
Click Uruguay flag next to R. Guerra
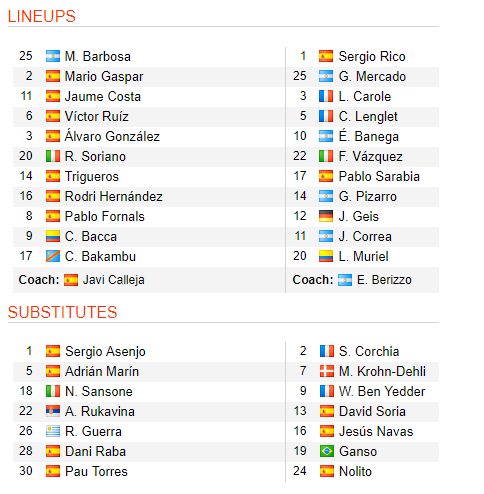tap(53, 431)
